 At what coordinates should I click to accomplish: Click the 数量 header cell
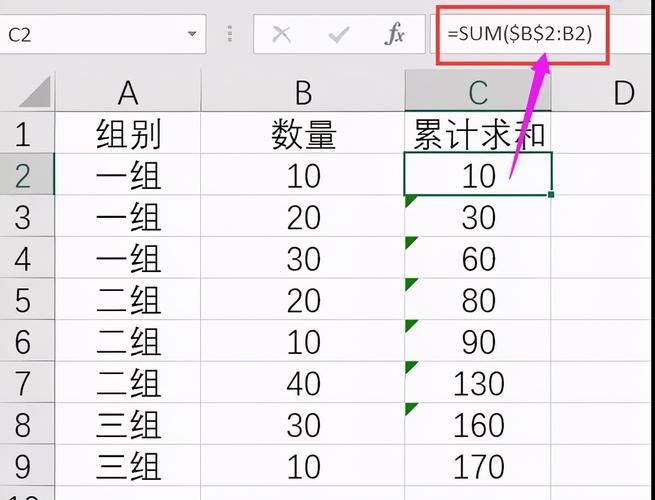tap(303, 133)
